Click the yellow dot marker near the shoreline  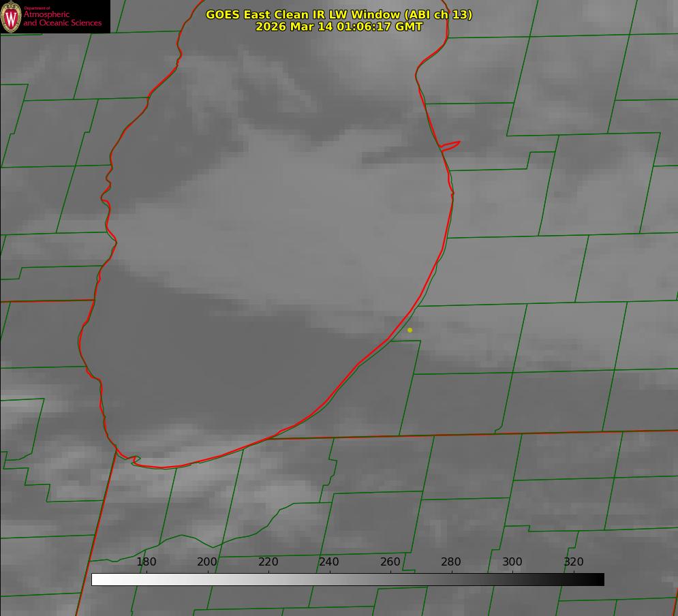410,330
